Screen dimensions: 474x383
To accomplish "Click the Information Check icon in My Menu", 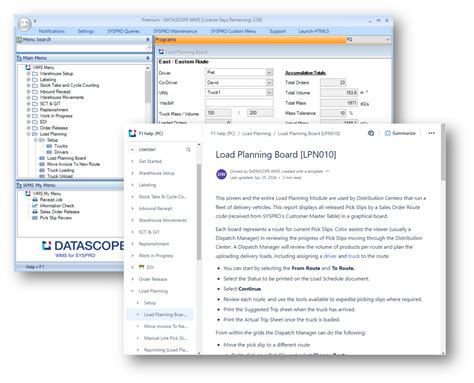I will tap(35, 206).
